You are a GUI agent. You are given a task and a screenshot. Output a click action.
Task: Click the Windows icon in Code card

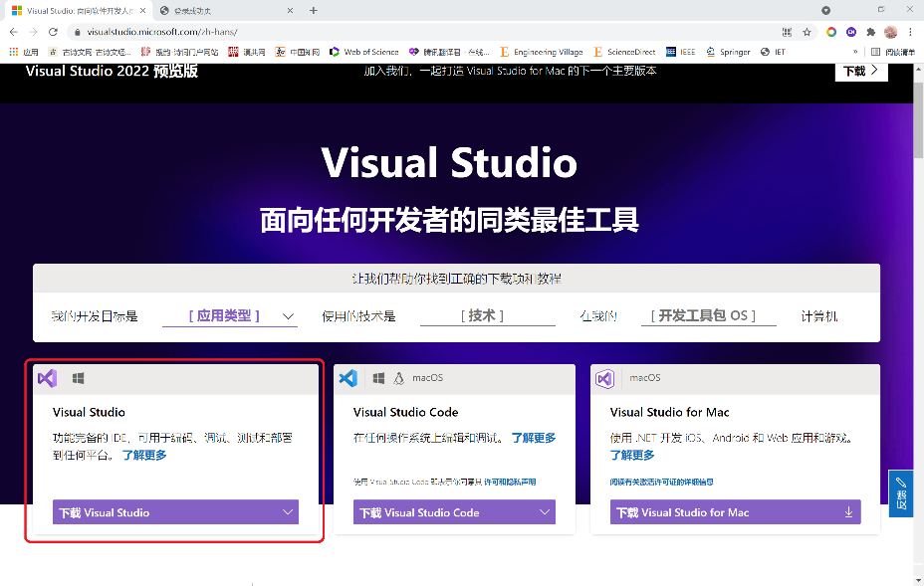pos(379,378)
